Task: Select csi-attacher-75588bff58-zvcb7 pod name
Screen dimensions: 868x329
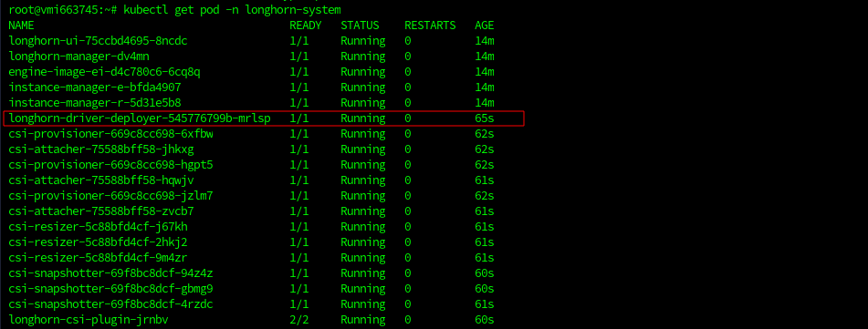Action: pyautogui.click(x=101, y=211)
